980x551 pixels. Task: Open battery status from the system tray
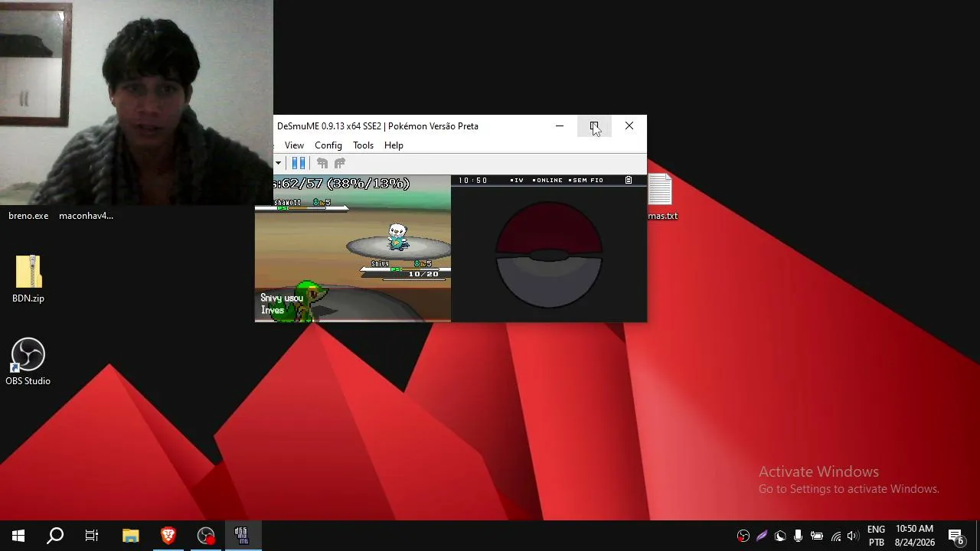[817, 536]
